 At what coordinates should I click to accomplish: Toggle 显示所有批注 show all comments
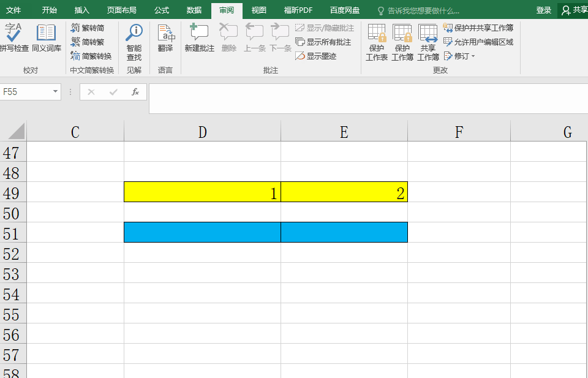[323, 42]
